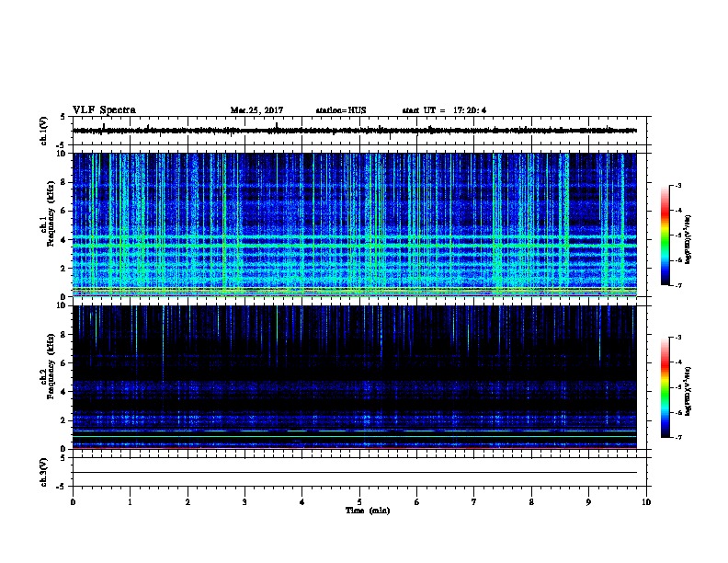
Task: Select the 'start UT = 17:20:4' label
Action: coord(444,110)
